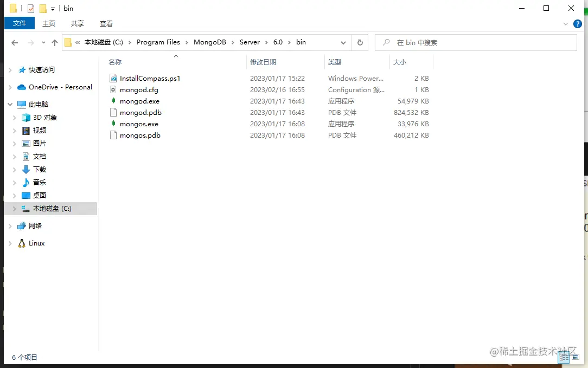Select the mongod.cfg file name
Viewport: 588px width, 368px height.
pyautogui.click(x=139, y=90)
